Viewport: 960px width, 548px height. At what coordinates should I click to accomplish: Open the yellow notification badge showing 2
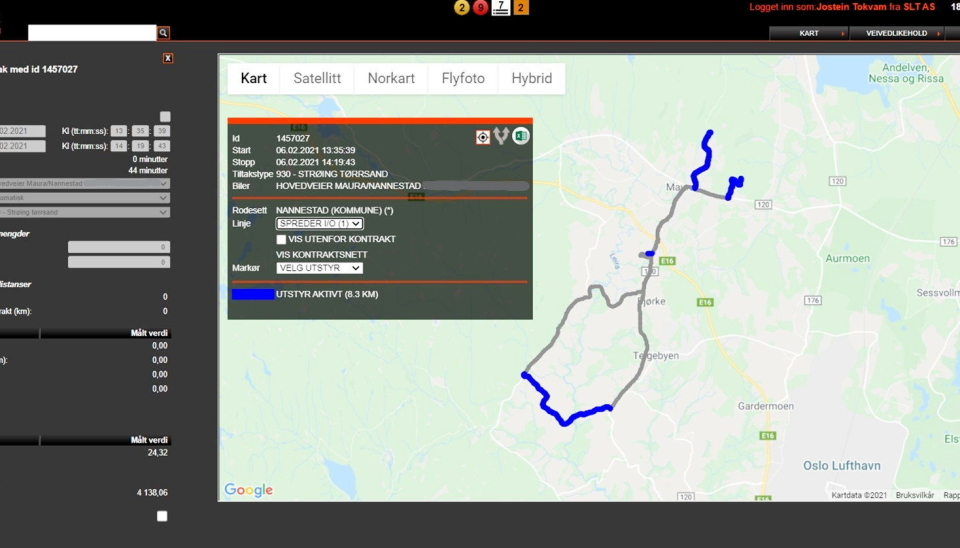click(461, 8)
